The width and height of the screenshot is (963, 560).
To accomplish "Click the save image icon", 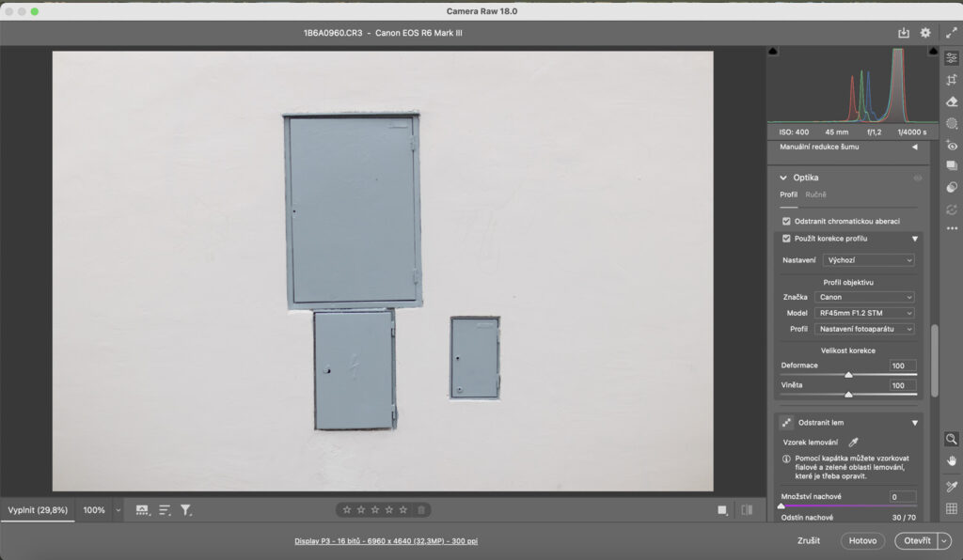I will (x=904, y=33).
